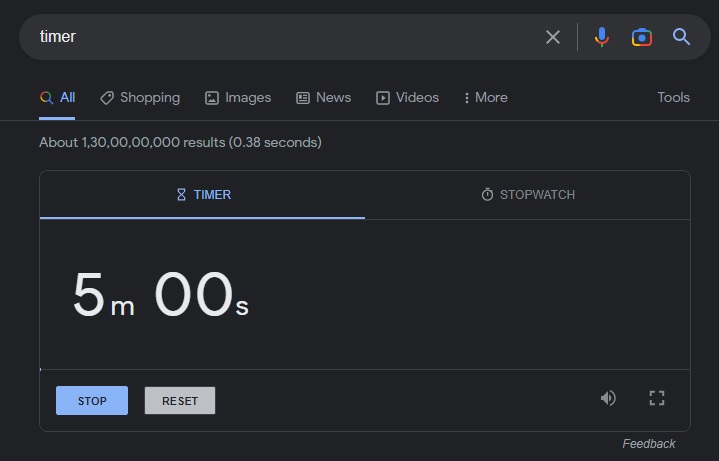Select the All results tab
The height and width of the screenshot is (461, 719).
(x=58, y=98)
